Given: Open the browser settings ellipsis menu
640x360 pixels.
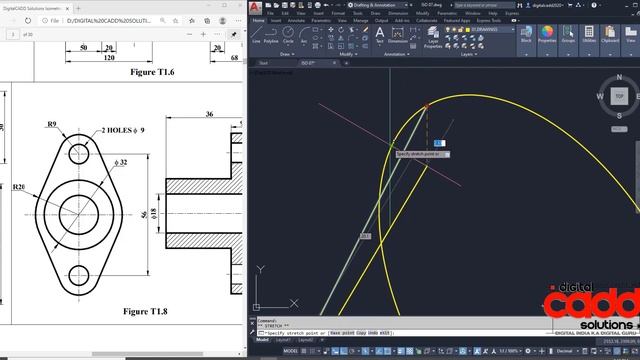Looking at the screenshot, I should pyautogui.click(x=238, y=20).
